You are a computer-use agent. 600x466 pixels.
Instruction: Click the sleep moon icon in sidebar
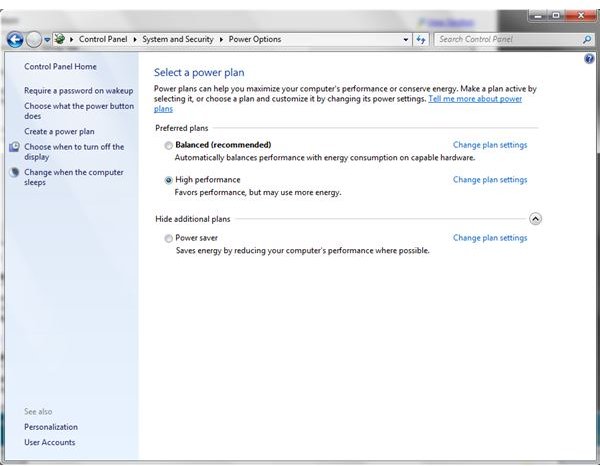click(15, 173)
